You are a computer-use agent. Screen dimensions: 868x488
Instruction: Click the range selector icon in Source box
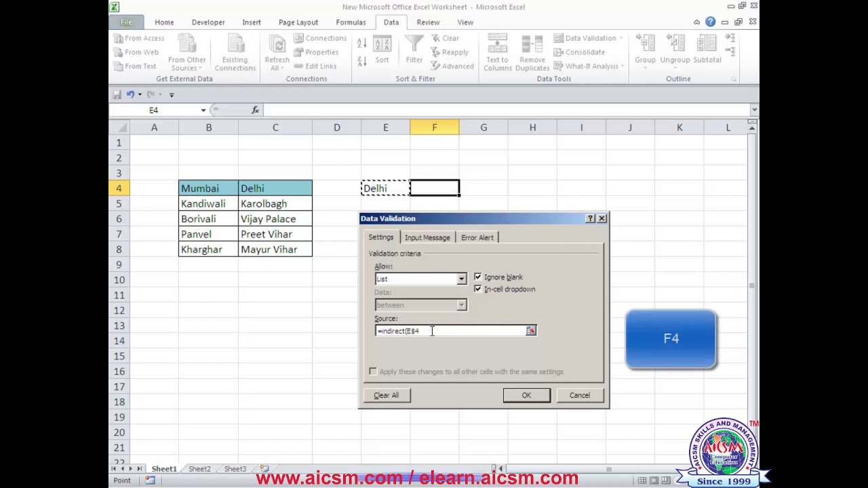tap(530, 331)
